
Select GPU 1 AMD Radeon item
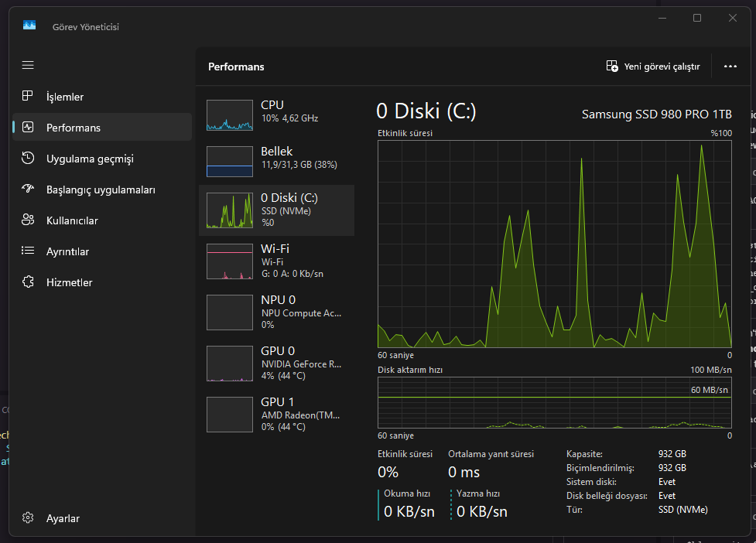pos(276,415)
